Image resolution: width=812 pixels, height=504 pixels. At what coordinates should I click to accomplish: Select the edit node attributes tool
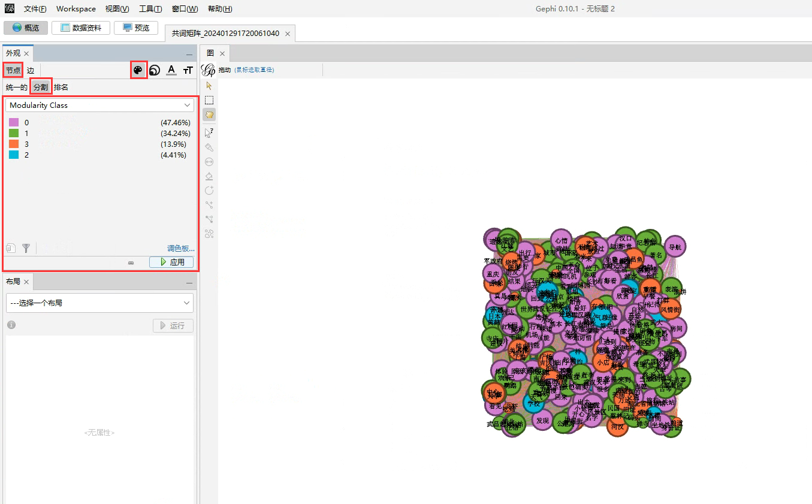coord(209,132)
